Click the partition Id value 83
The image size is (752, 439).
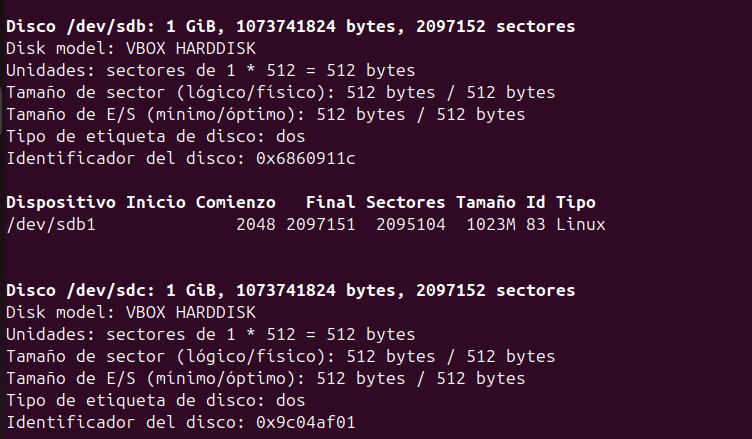coord(535,225)
